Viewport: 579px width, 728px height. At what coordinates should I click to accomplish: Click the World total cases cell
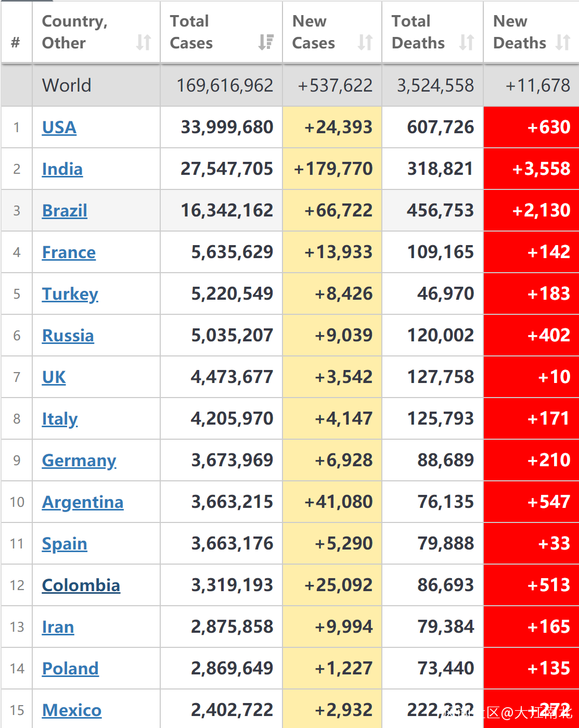225,85
